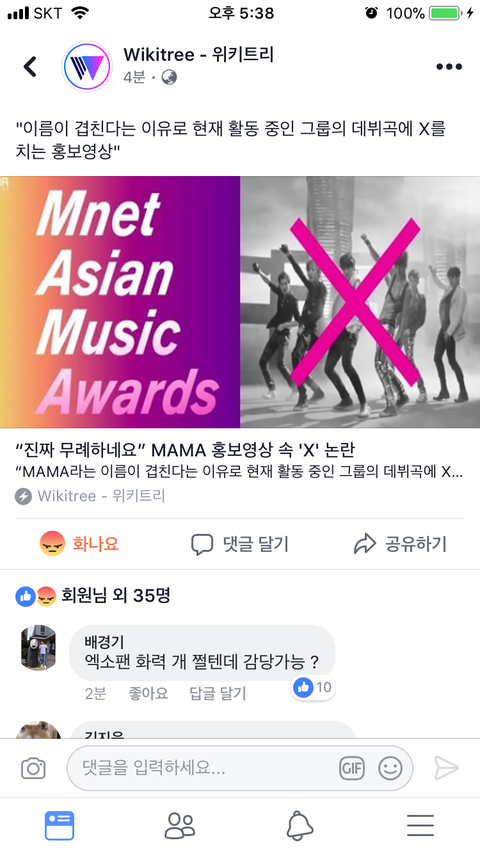
Task: Like 배경기's comment with 좋아요
Action: pos(148,693)
